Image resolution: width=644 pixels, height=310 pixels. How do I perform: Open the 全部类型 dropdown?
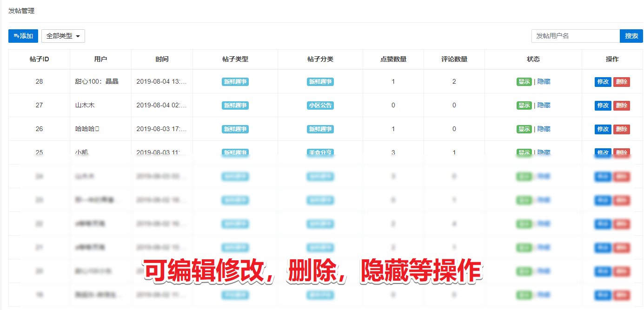(63, 36)
